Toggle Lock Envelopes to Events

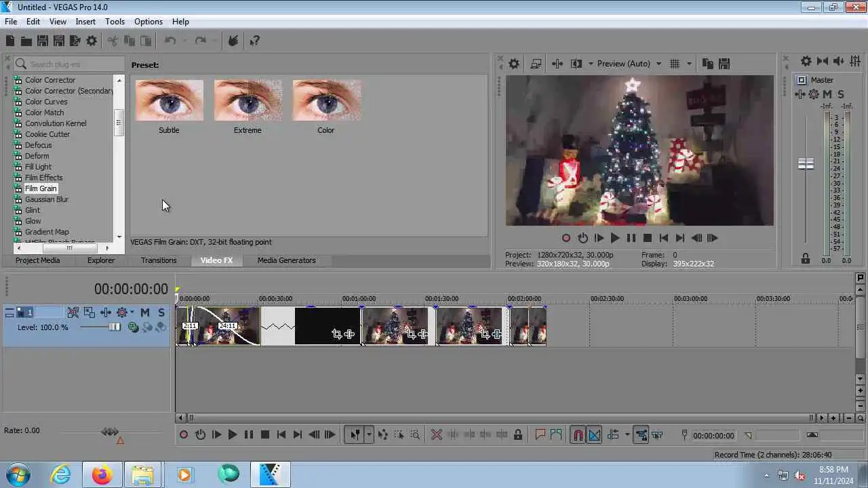click(641, 435)
